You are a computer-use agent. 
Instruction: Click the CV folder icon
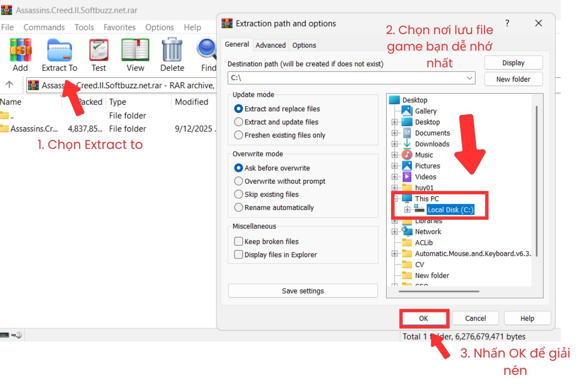pos(407,264)
